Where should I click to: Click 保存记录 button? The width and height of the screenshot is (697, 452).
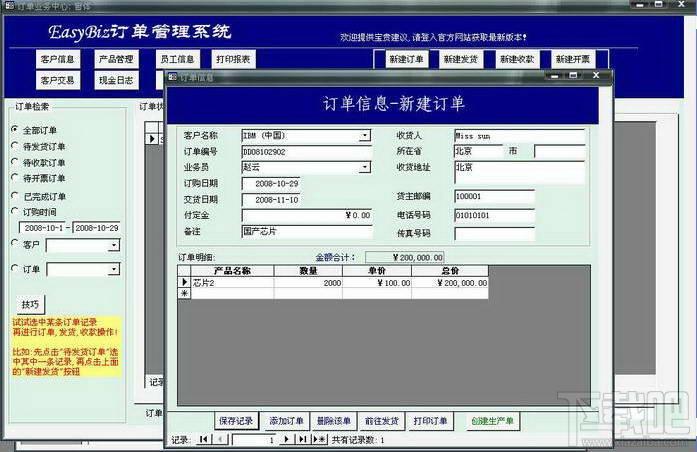pos(236,421)
